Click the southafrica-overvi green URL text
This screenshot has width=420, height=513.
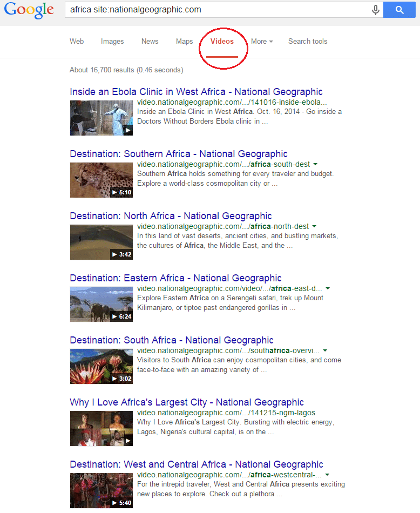pyautogui.click(x=228, y=350)
